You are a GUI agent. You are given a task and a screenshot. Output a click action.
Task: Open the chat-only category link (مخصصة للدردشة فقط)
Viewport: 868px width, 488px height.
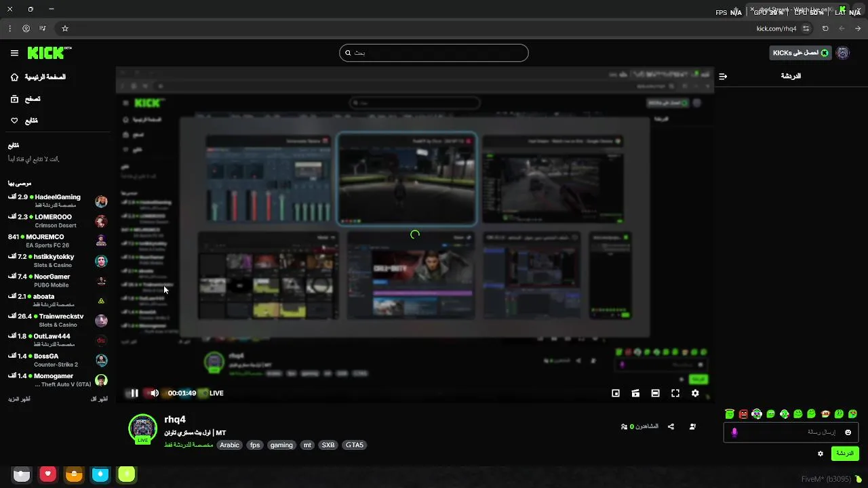(189, 445)
